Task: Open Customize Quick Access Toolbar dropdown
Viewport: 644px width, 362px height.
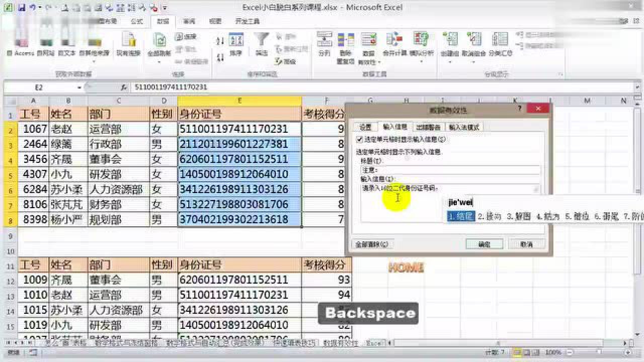Action: [x=165, y=8]
